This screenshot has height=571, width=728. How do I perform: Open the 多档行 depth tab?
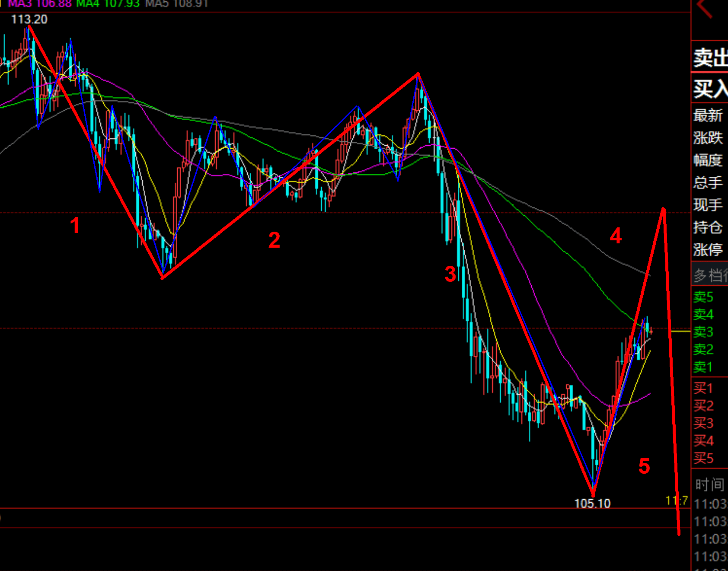[x=710, y=275]
